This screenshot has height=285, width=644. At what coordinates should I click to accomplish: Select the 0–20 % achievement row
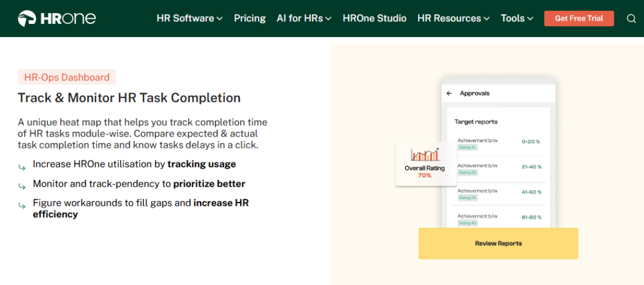tap(499, 143)
